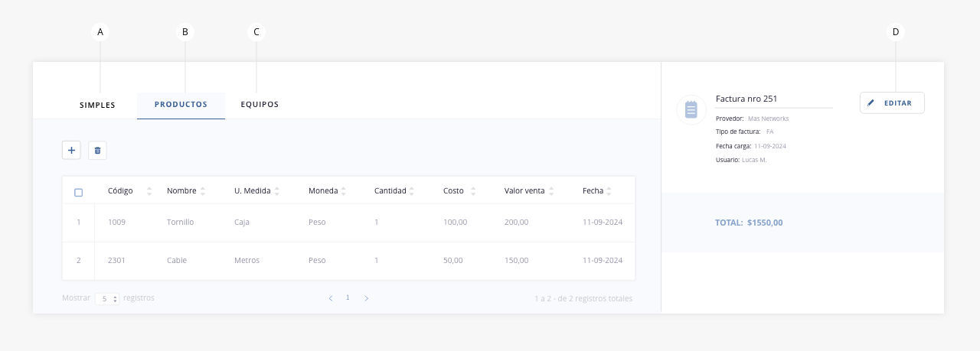Toggle the select-all header checkbox
This screenshot has width=980, height=351.
[78, 192]
